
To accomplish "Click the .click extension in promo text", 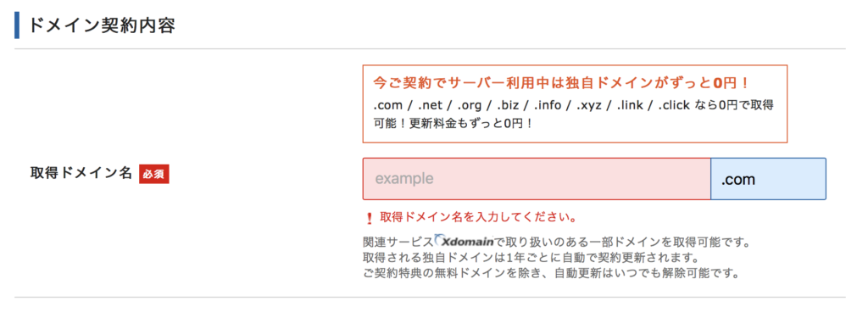I will (674, 104).
